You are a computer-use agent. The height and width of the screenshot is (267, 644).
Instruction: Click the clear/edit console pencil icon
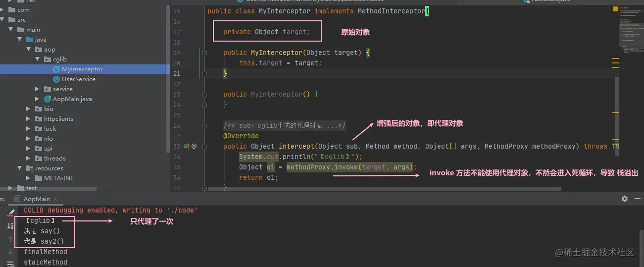(x=11, y=212)
